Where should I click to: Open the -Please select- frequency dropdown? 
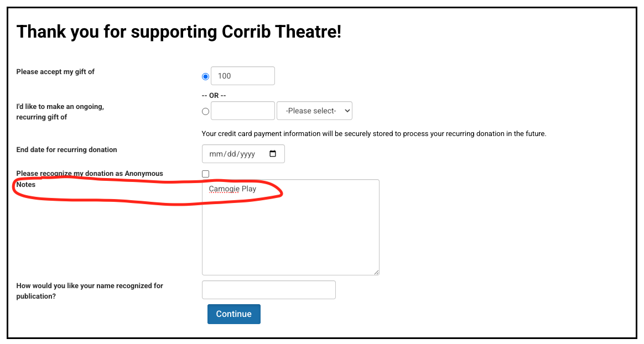coord(315,111)
